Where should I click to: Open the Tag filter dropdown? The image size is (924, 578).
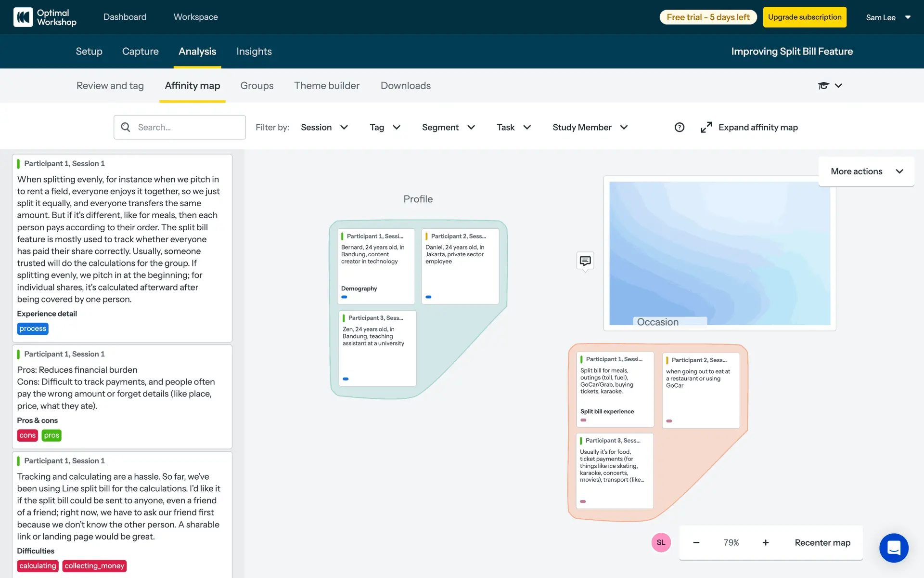[385, 127]
